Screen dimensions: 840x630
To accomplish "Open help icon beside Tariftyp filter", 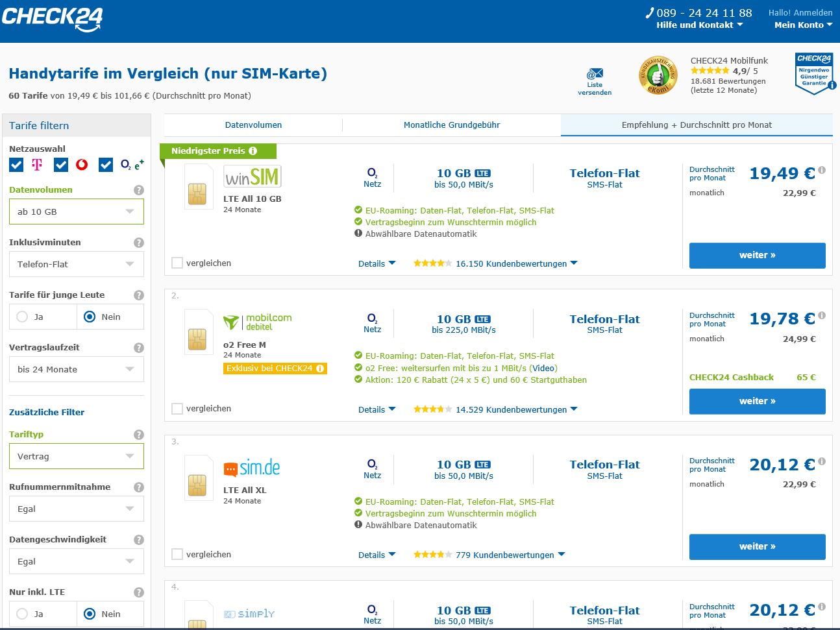I will tap(138, 435).
